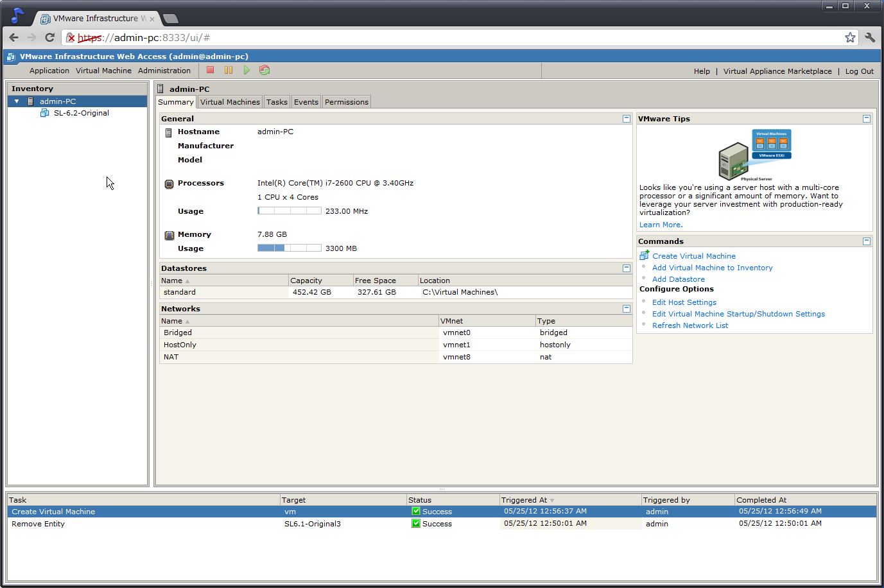Click the Help link
The height and width of the screenshot is (588, 884).
pos(702,71)
